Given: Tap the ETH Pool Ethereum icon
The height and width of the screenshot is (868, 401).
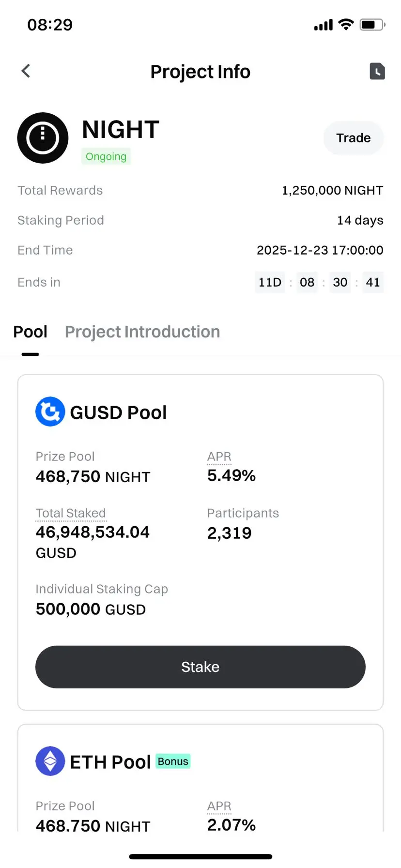Looking at the screenshot, I should (50, 761).
